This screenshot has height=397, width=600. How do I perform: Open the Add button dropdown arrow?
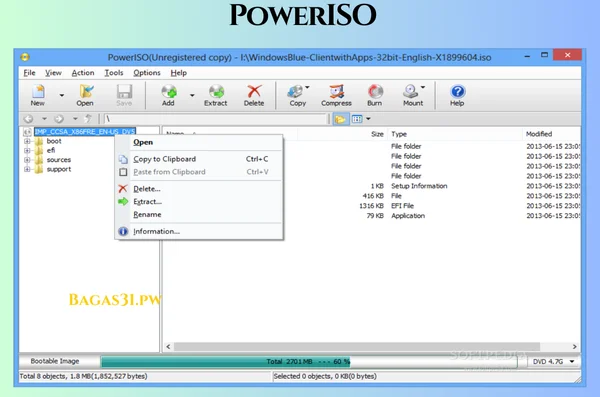pyautogui.click(x=192, y=95)
